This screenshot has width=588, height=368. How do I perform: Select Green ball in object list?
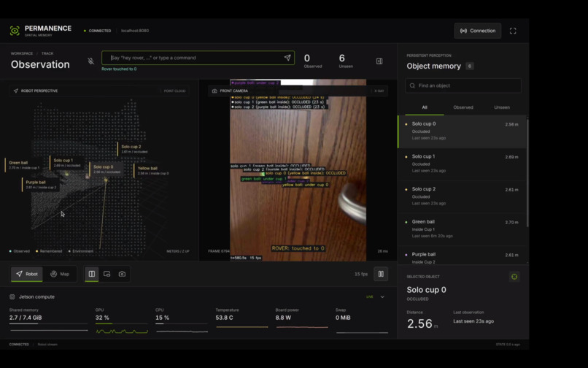[x=462, y=229]
